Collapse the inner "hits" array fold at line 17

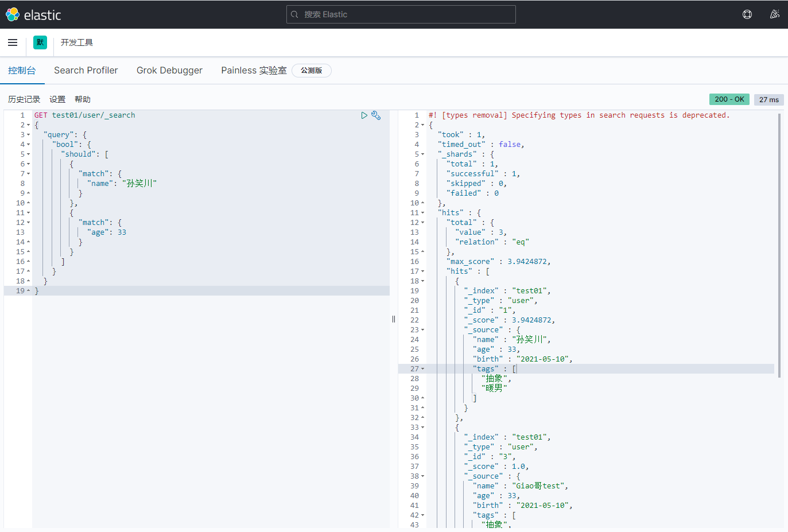click(x=423, y=271)
